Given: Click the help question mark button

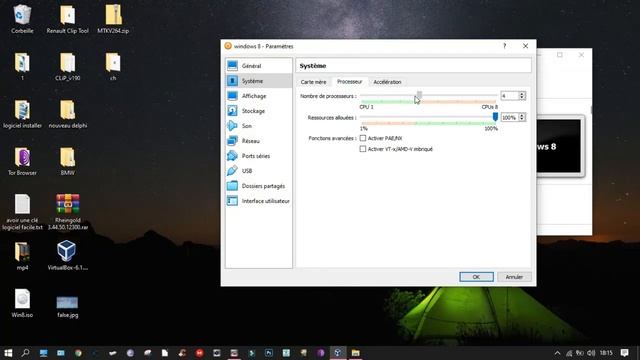Looking at the screenshot, I should coord(504,46).
